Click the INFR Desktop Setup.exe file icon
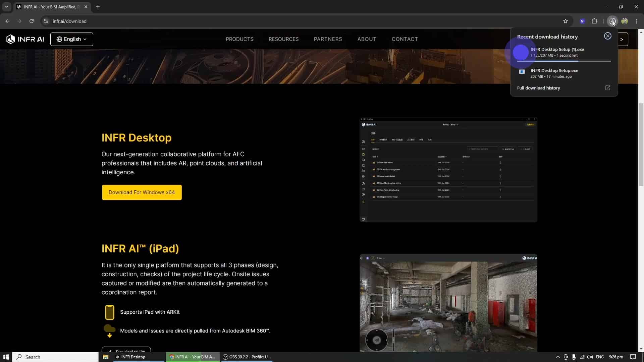The height and width of the screenshot is (362, 644). (522, 72)
